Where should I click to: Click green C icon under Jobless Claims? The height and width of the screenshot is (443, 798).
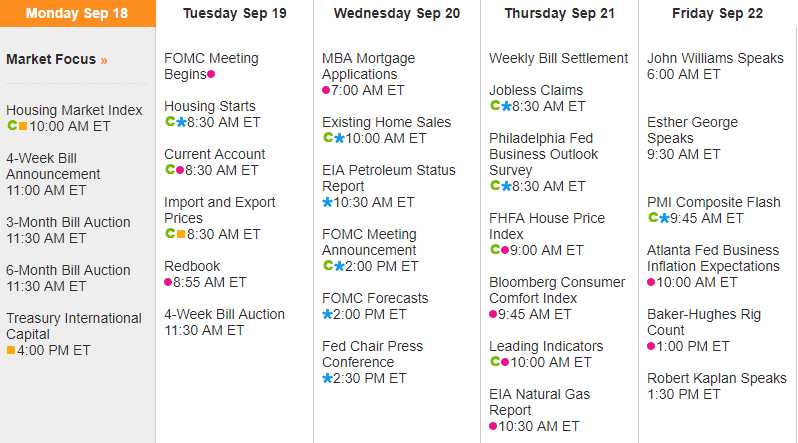point(494,106)
